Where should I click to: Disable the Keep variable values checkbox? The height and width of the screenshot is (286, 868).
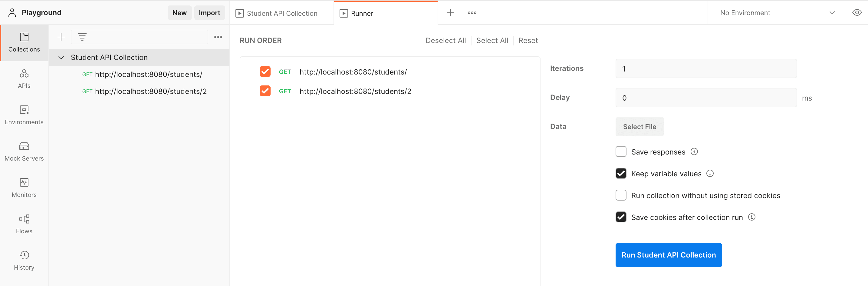[621, 173]
